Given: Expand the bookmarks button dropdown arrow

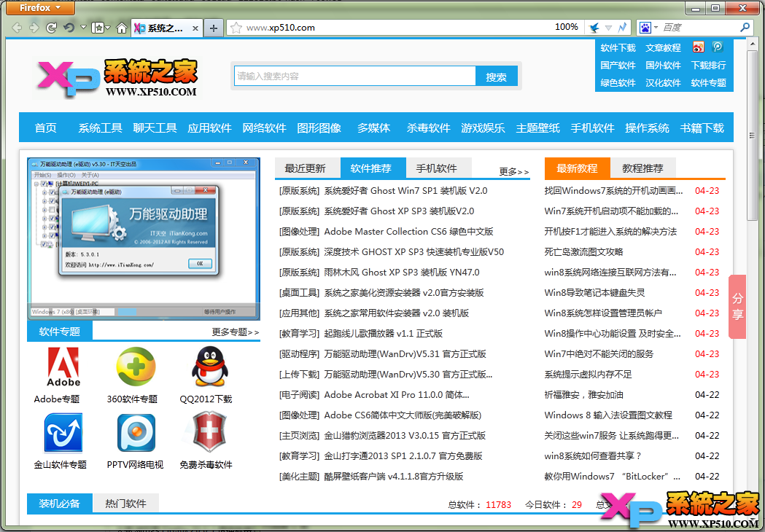Looking at the screenshot, I should (108, 28).
